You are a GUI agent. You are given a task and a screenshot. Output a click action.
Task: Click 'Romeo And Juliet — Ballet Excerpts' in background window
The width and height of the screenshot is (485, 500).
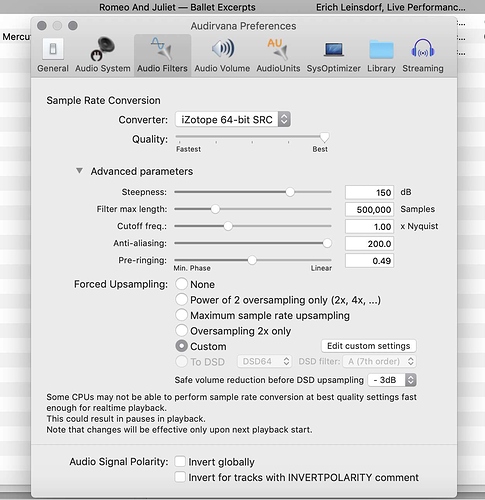pos(177,7)
